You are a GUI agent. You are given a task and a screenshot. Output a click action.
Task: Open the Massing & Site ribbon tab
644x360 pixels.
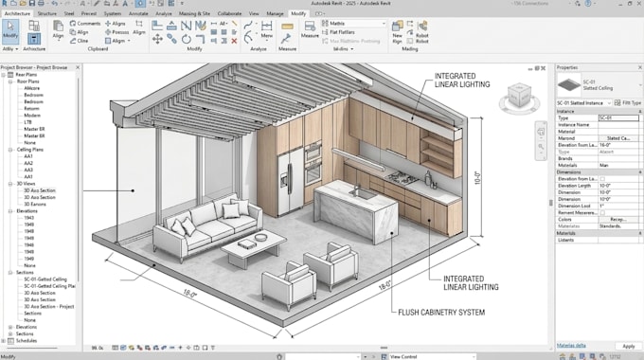[194, 13]
